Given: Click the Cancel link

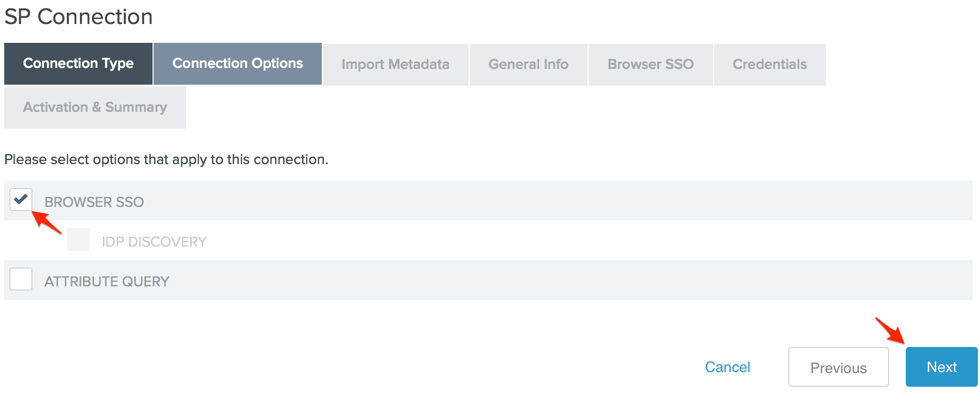Looking at the screenshot, I should click(727, 367).
